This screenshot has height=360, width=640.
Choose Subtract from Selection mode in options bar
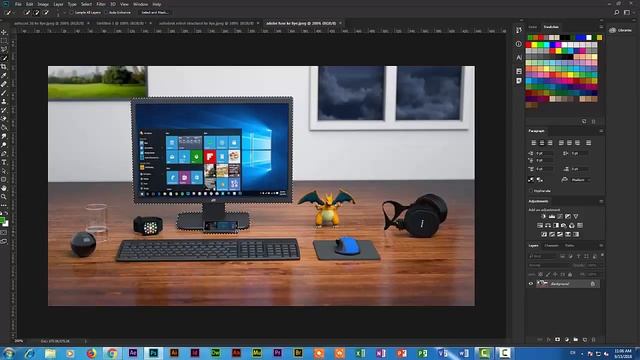[x=45, y=13]
